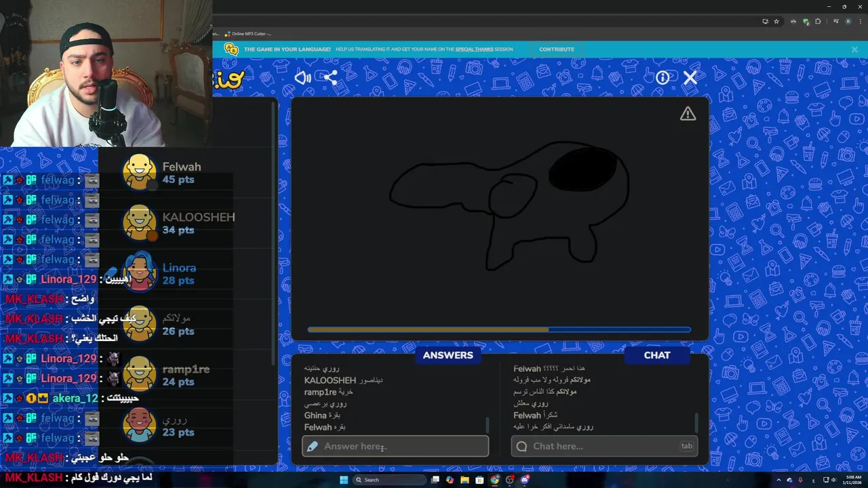Screen dimensions: 868x488
Task: Select player Linora's avatar
Action: pos(139,273)
